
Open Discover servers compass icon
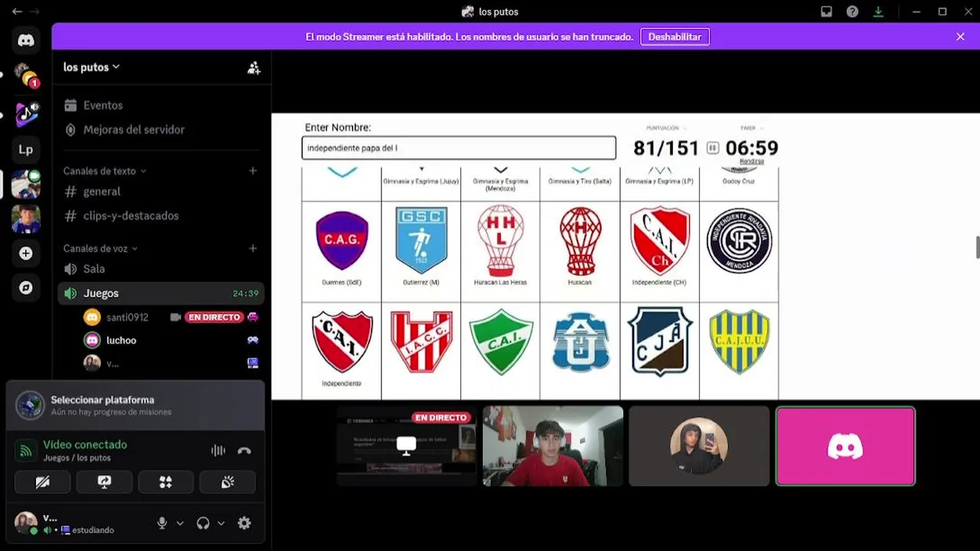click(x=26, y=288)
